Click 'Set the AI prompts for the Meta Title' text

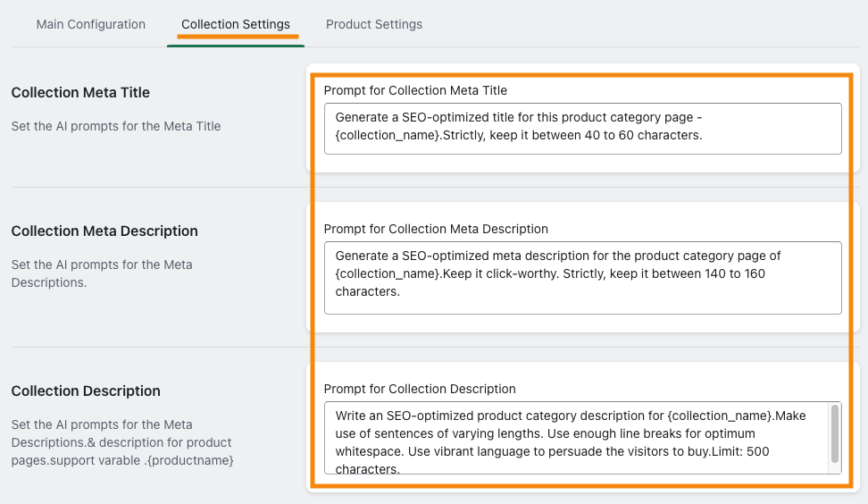point(116,126)
